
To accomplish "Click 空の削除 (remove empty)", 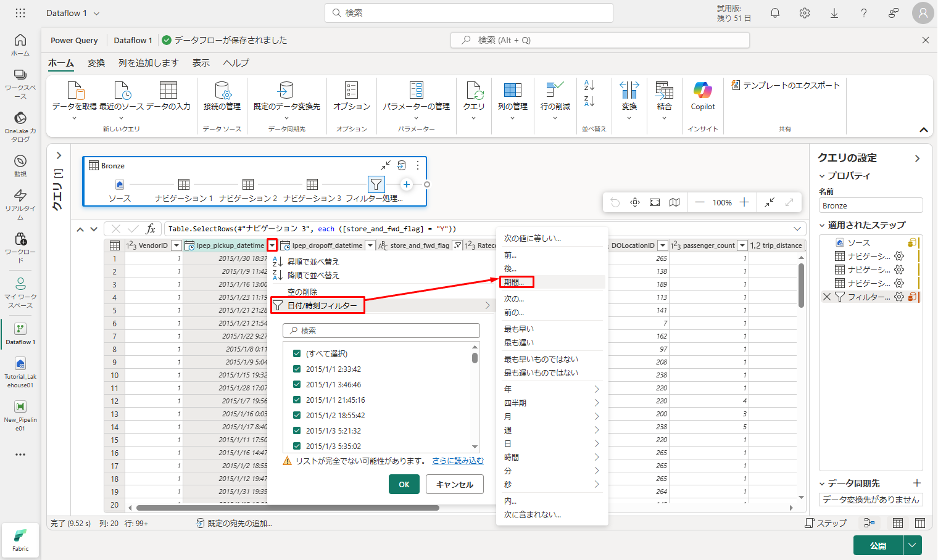I will 302,292.
